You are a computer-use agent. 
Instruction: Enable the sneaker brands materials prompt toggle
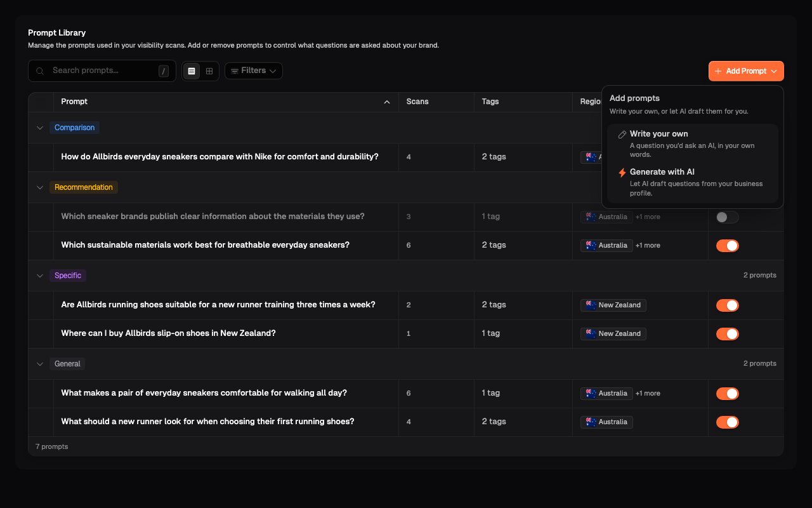728,217
